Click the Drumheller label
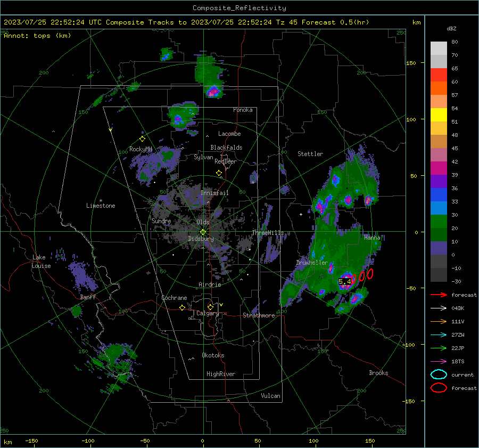This screenshot has height=448, width=479. (x=312, y=263)
